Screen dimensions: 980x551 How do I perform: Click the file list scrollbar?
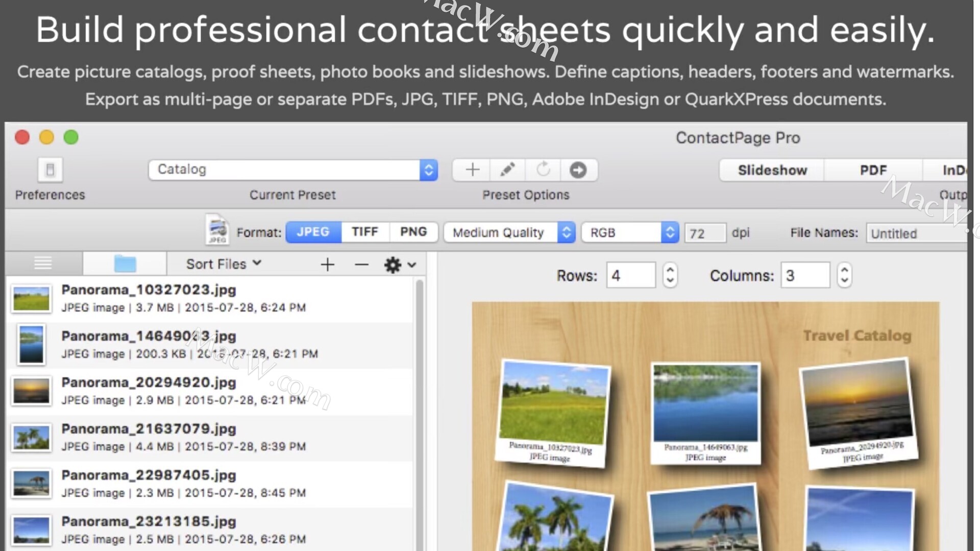[x=420, y=415]
